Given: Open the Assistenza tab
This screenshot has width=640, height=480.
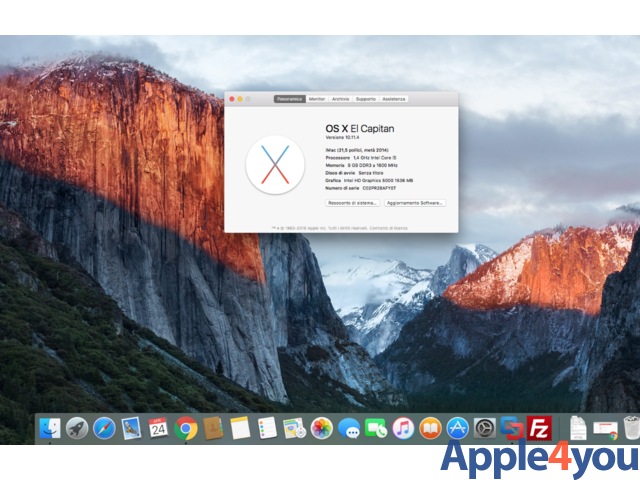Looking at the screenshot, I should click(x=394, y=99).
